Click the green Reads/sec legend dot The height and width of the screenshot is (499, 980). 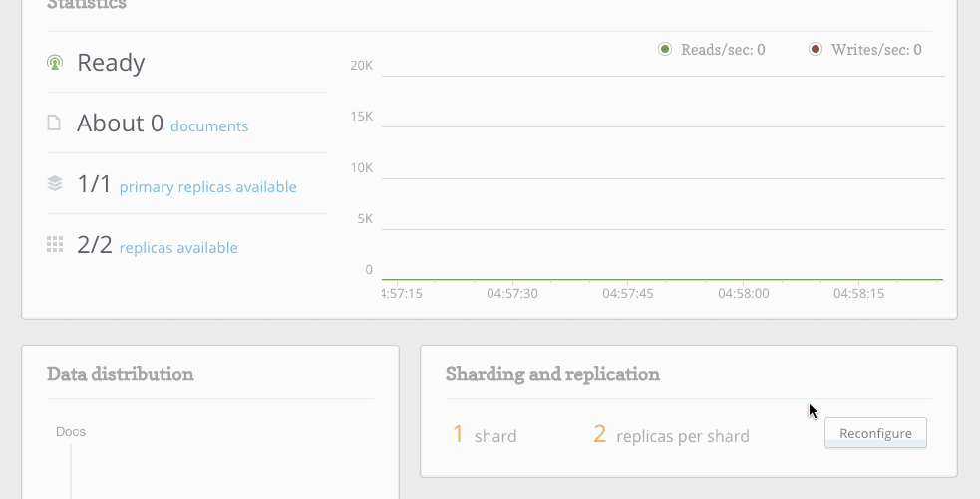(665, 49)
